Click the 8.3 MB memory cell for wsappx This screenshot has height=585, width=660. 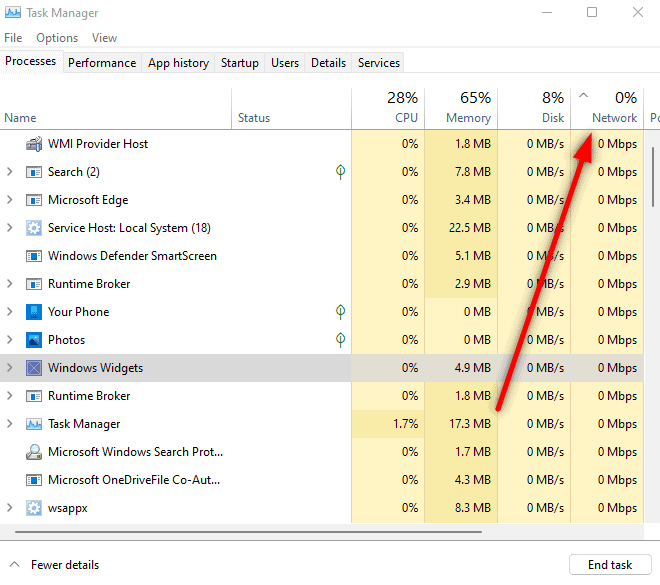point(461,508)
